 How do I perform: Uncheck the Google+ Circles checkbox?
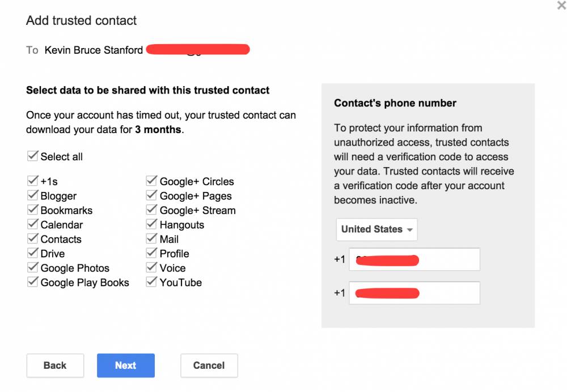click(x=151, y=181)
